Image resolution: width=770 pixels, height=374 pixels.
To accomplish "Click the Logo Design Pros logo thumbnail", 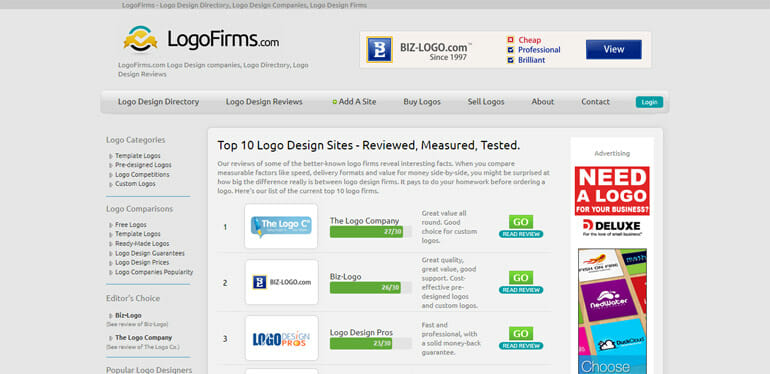I will pyautogui.click(x=281, y=338).
